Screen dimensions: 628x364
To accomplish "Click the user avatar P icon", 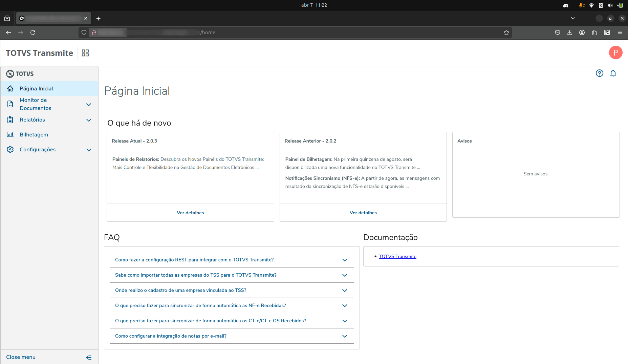I will coord(615,53).
